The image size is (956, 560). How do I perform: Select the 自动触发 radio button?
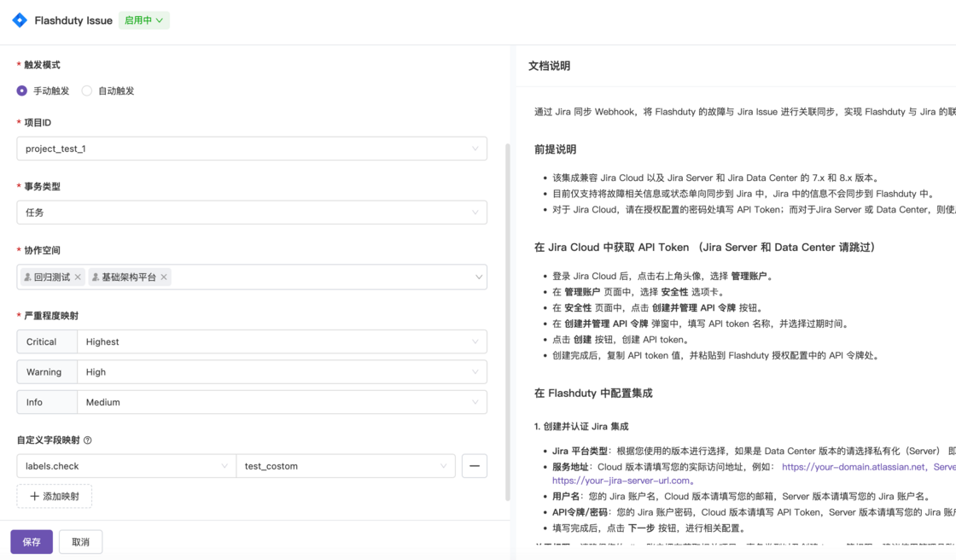86,90
